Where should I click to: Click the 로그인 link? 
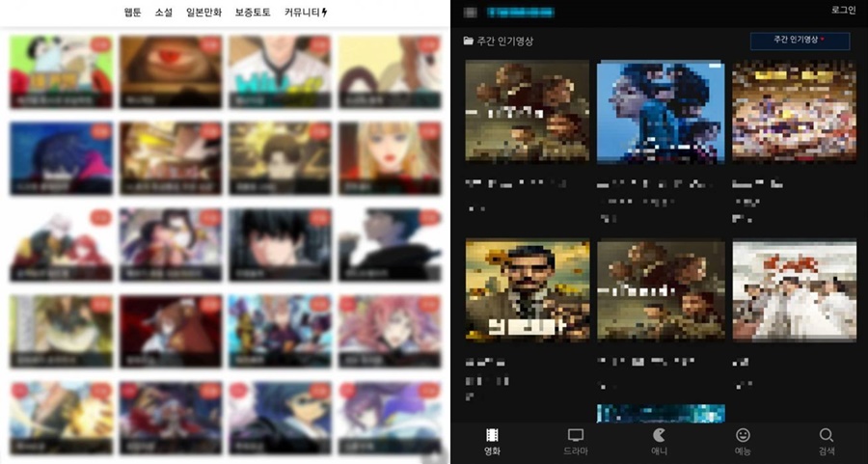[x=843, y=10]
